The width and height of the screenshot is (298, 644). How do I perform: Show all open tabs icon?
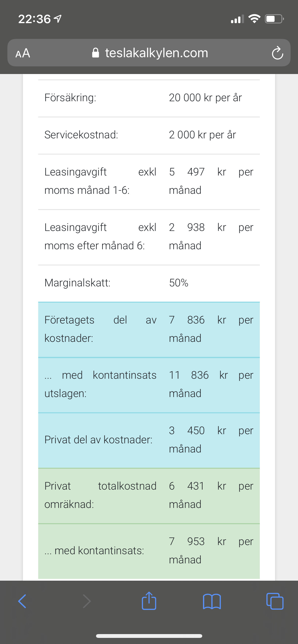pyautogui.click(x=275, y=601)
